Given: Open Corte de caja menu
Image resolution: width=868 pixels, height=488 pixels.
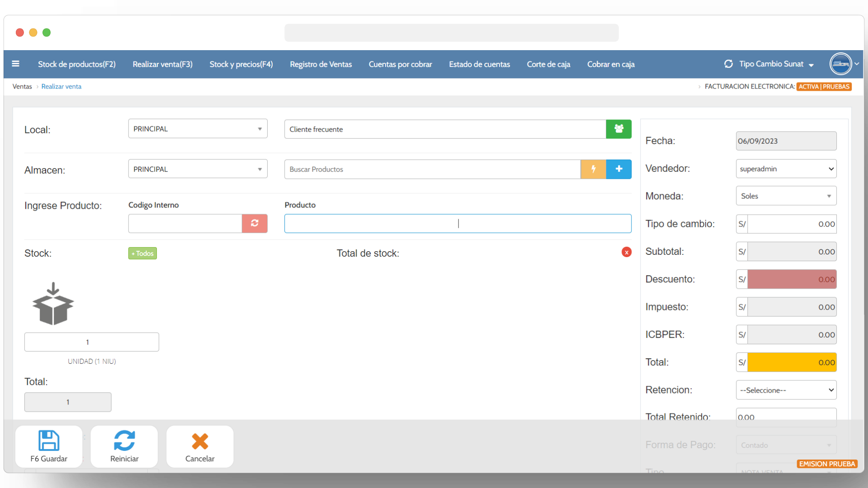Looking at the screenshot, I should (548, 64).
